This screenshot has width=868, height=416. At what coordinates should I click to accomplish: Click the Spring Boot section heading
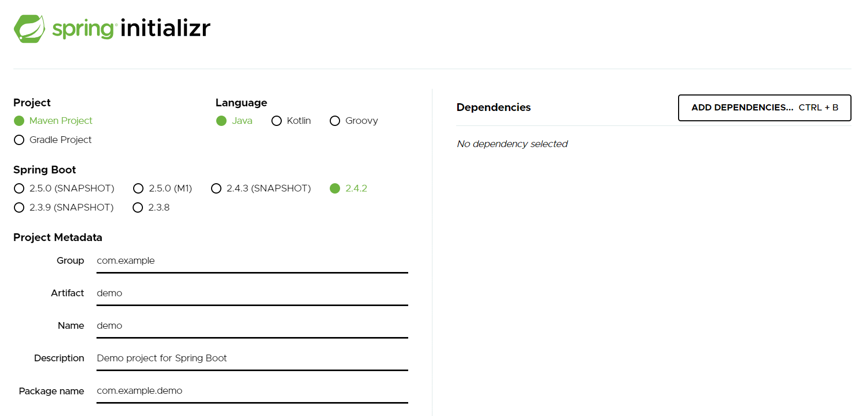(x=44, y=170)
